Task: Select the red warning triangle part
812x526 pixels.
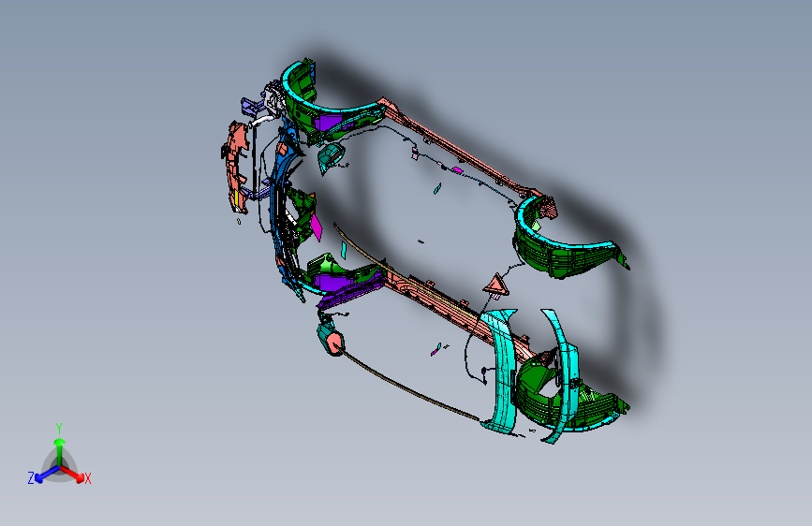Action: tap(495, 285)
